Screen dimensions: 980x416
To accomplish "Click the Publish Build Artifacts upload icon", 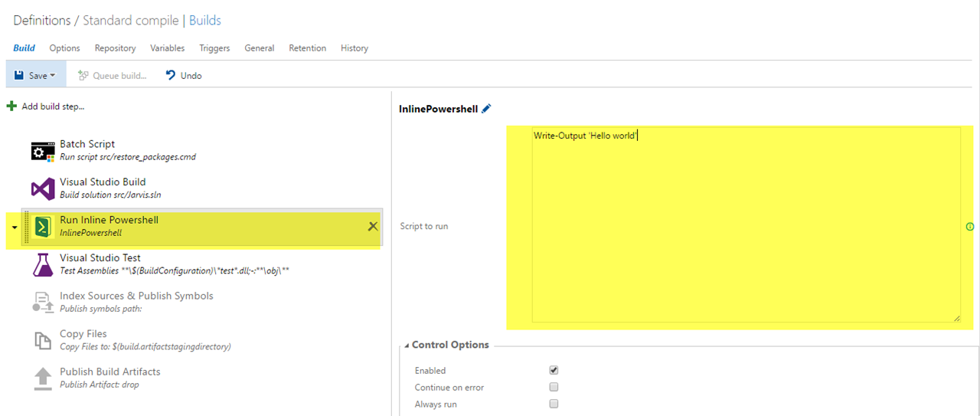I will 43,378.
